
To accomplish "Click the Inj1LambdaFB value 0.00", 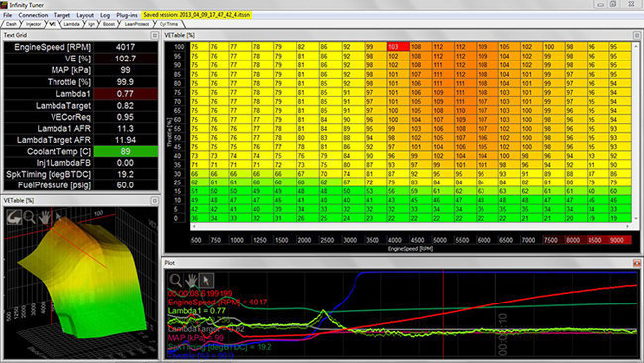I will [125, 163].
